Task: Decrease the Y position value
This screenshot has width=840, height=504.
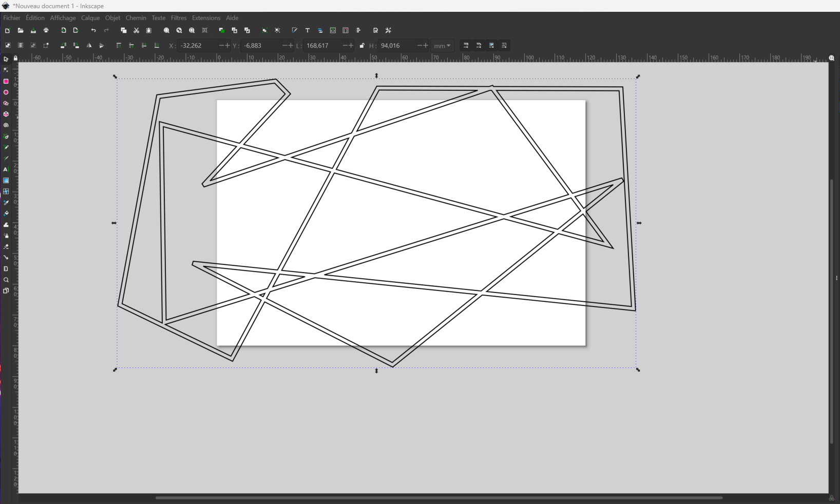Action: 285,46
